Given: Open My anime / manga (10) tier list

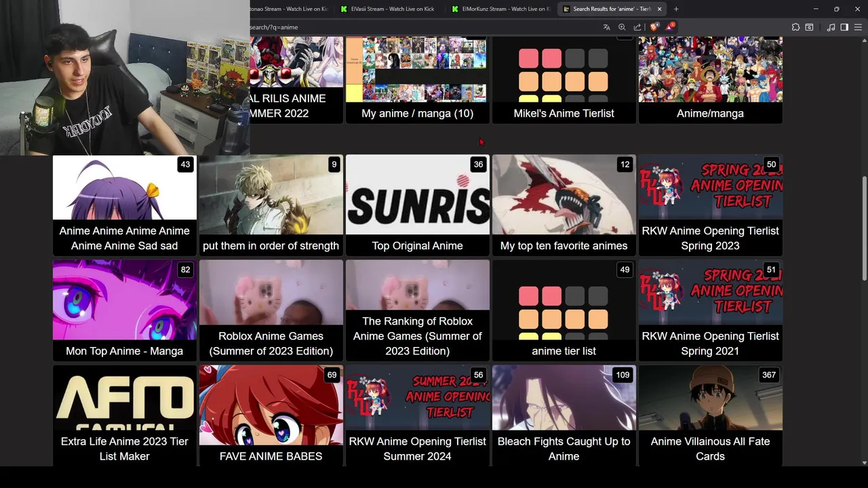Looking at the screenshot, I should click(x=418, y=80).
